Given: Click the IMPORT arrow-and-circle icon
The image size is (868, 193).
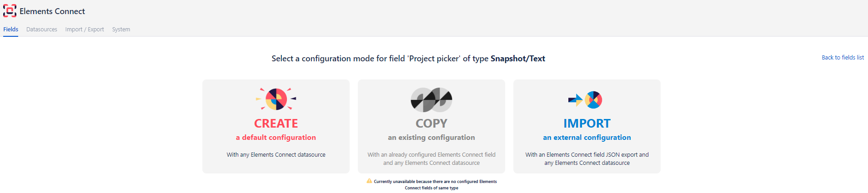Looking at the screenshot, I should 586,99.
